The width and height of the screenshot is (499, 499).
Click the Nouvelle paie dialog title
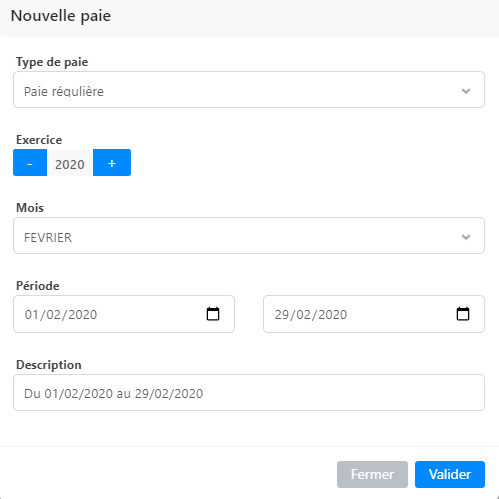[61, 16]
